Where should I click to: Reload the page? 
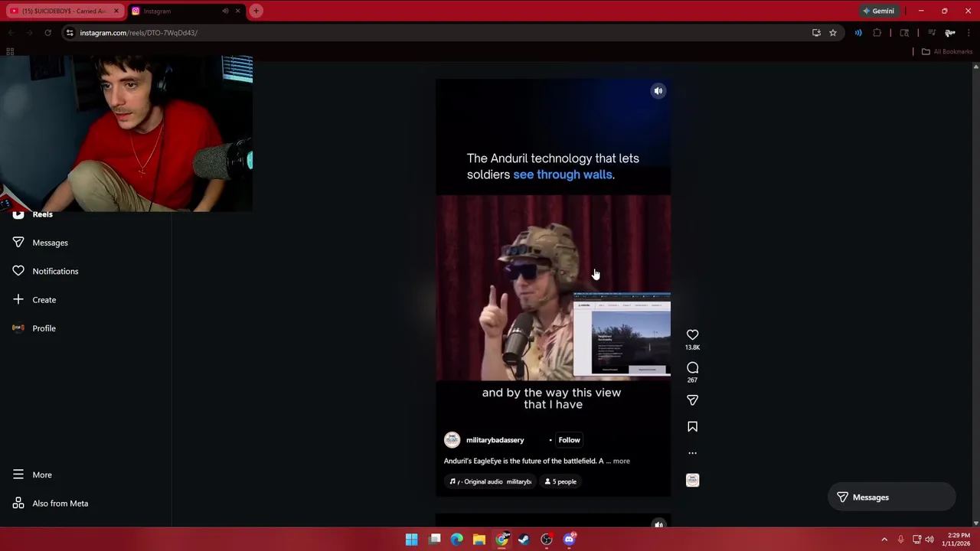[x=47, y=33]
